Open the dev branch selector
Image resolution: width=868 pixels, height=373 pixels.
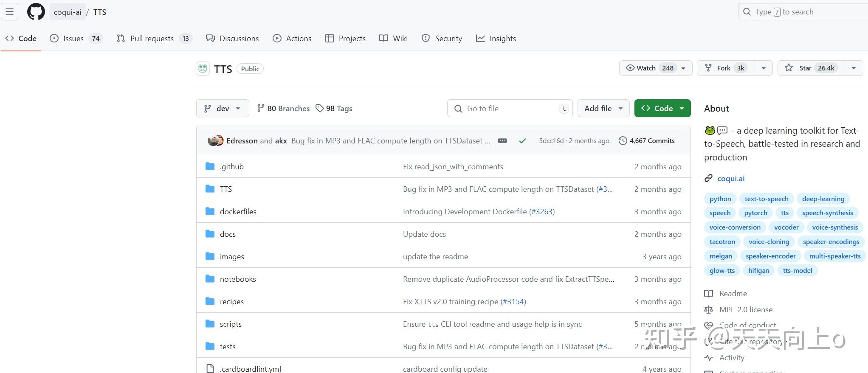223,109
